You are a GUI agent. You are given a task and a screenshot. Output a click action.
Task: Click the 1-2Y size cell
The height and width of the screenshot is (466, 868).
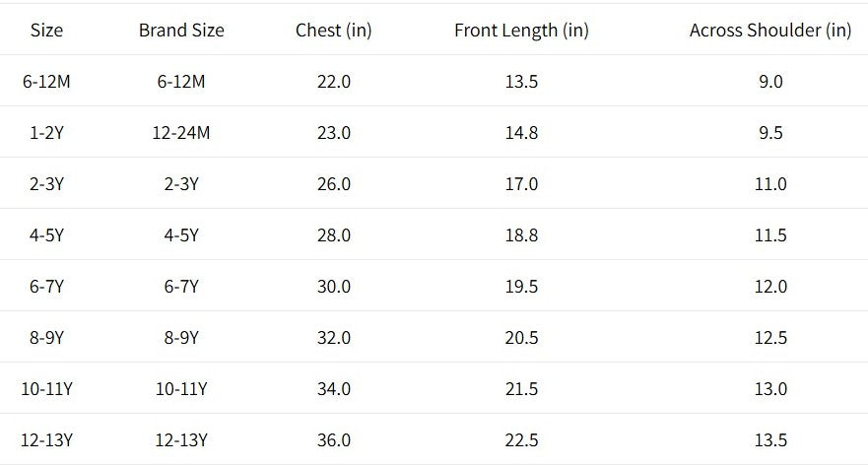pos(46,133)
